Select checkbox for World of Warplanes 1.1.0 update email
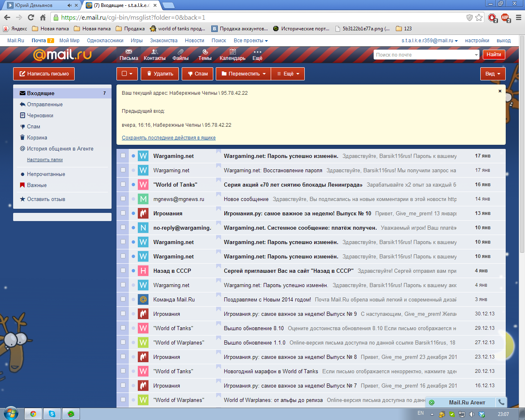The image size is (525, 420). [123, 342]
